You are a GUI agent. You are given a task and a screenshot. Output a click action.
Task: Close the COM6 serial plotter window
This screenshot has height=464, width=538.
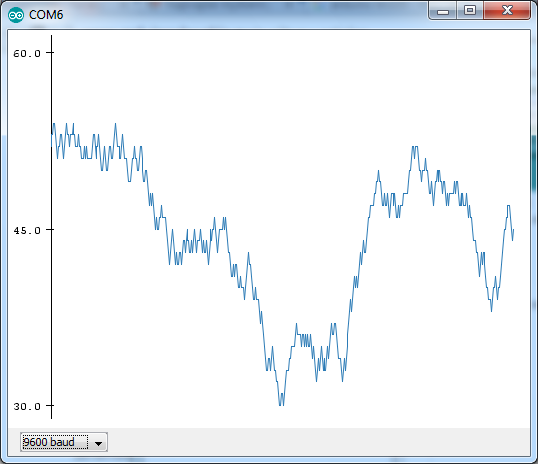pos(507,10)
